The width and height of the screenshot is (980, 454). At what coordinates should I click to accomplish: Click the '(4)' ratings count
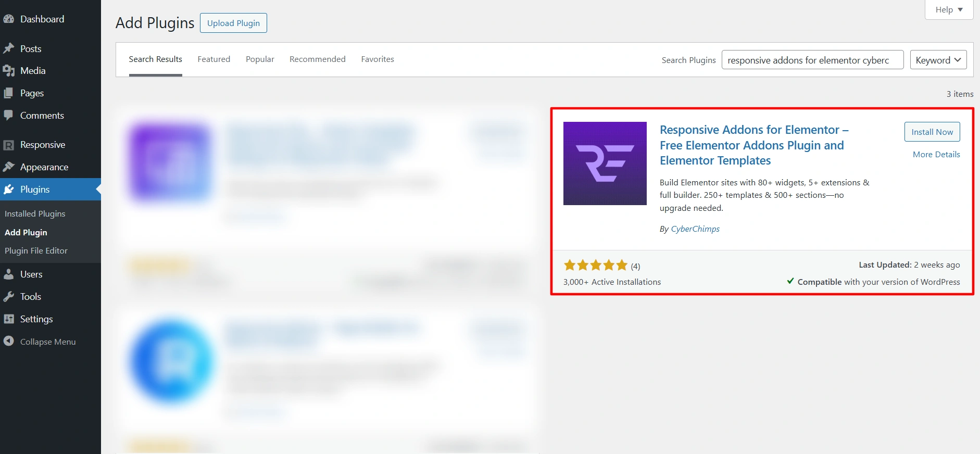coord(635,267)
